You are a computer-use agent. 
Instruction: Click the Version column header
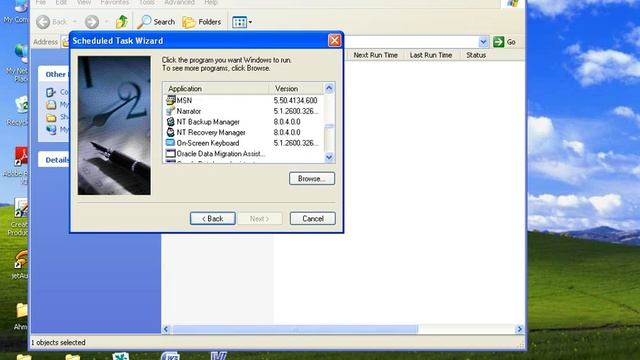(x=296, y=89)
